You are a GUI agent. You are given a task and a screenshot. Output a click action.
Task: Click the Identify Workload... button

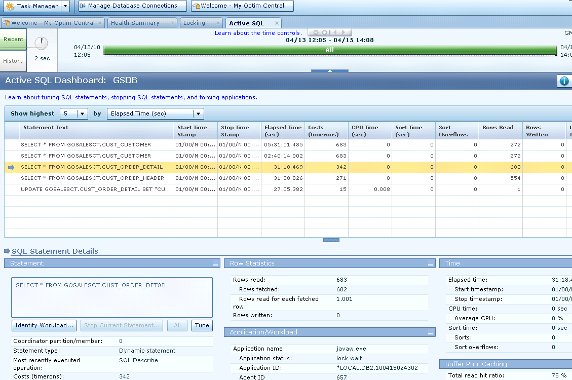pyautogui.click(x=44, y=325)
